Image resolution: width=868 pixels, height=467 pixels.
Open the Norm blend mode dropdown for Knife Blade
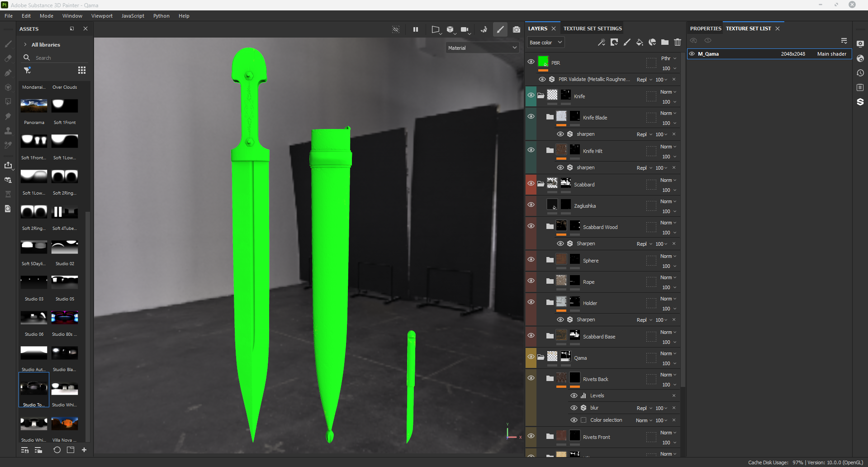coord(669,113)
